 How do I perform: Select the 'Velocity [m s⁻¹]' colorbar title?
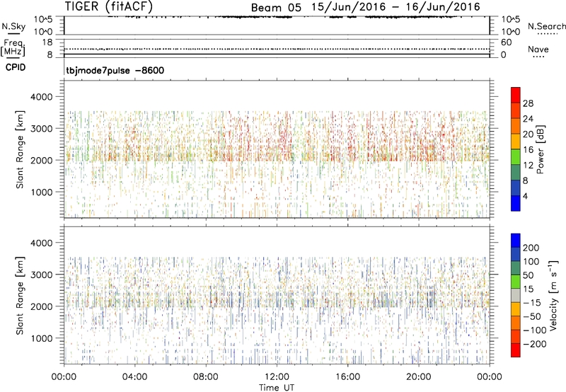point(553,296)
